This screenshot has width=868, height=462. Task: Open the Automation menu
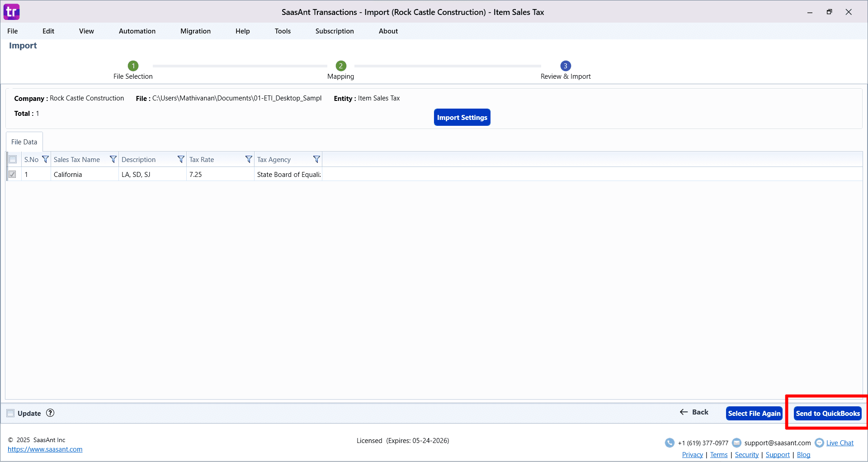point(137,31)
